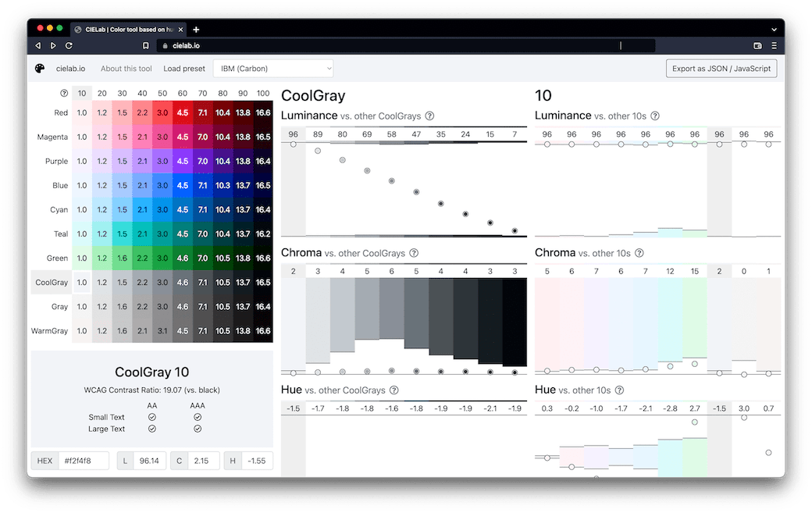The width and height of the screenshot is (812, 513).
Task: Go forward with browser forward arrow
Action: (x=53, y=45)
